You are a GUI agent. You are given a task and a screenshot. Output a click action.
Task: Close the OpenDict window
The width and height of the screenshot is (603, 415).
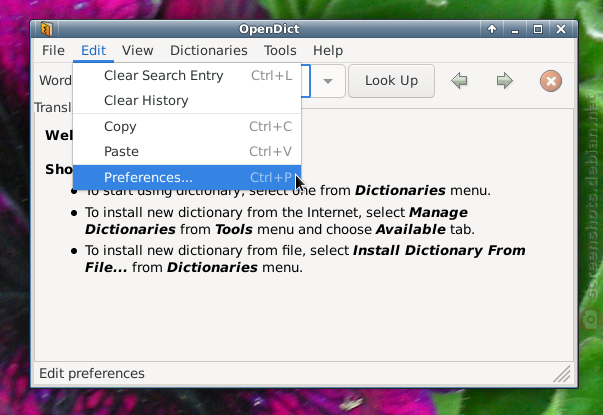tap(561, 29)
